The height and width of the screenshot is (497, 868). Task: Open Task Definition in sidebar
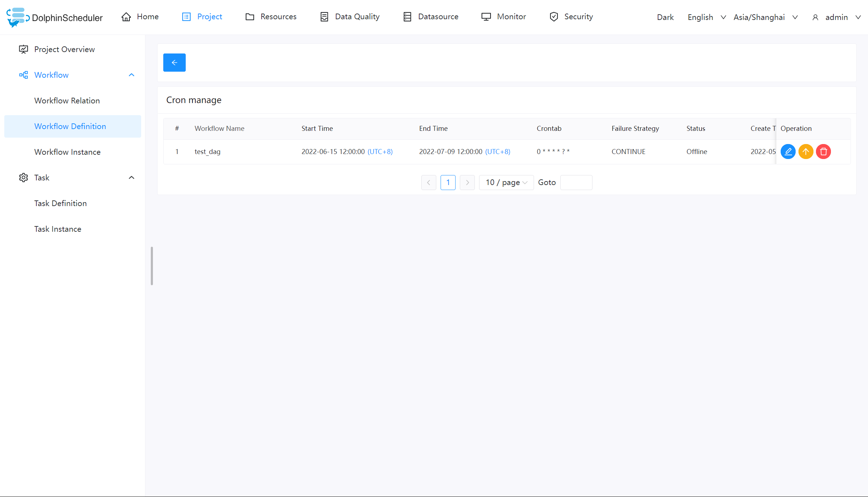61,203
